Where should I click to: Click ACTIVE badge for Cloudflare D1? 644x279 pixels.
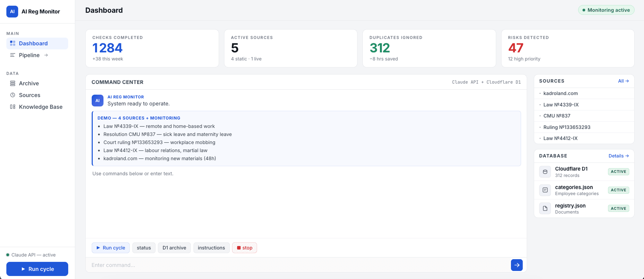click(618, 172)
